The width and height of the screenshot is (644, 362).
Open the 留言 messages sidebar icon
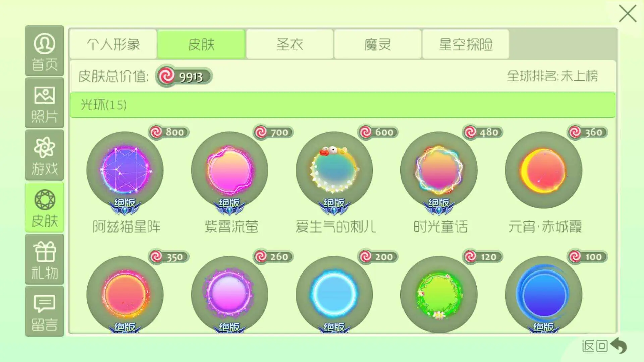point(45,311)
